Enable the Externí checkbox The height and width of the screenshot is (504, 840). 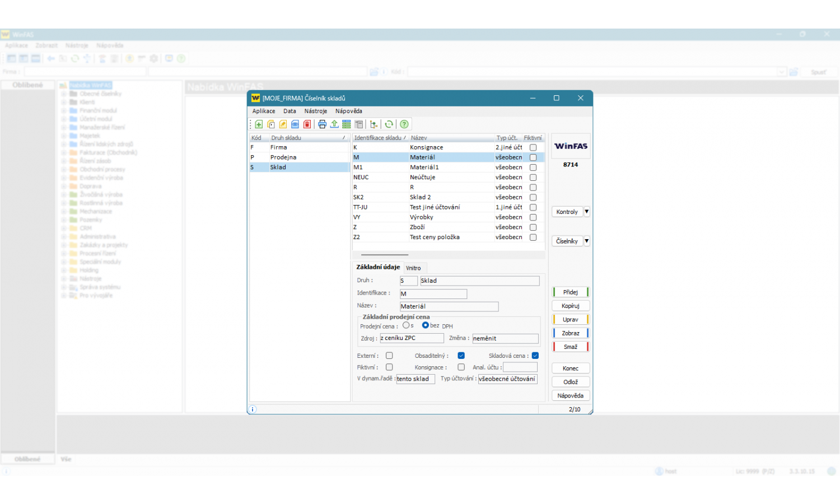[389, 356]
